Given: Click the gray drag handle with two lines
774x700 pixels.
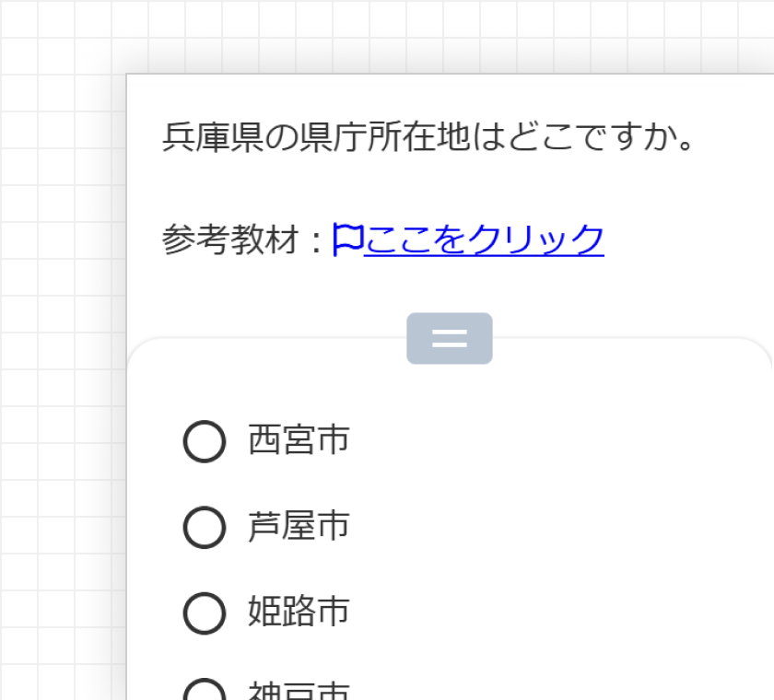Looking at the screenshot, I should [x=450, y=339].
